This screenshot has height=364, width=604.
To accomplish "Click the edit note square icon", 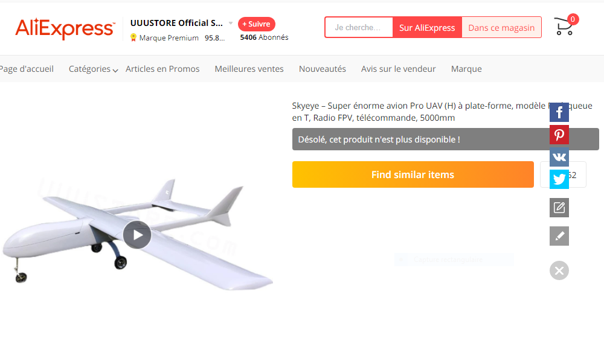I will click(x=559, y=208).
